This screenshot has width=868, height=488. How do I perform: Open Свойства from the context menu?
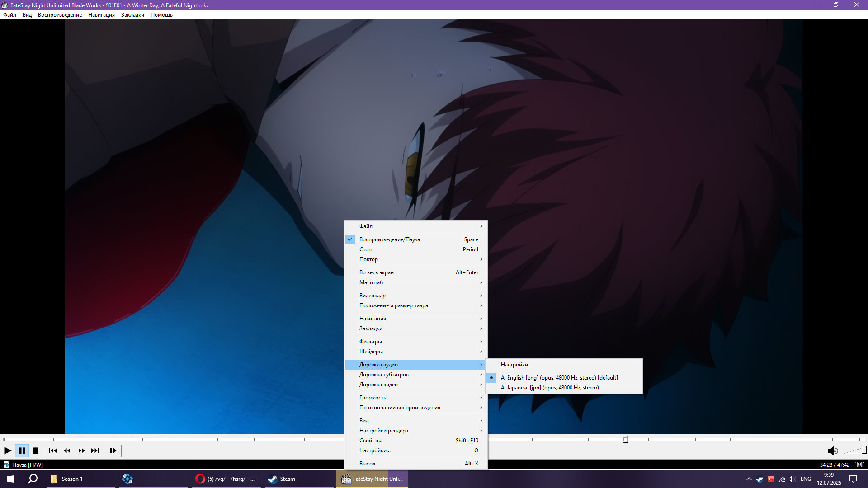point(416,441)
